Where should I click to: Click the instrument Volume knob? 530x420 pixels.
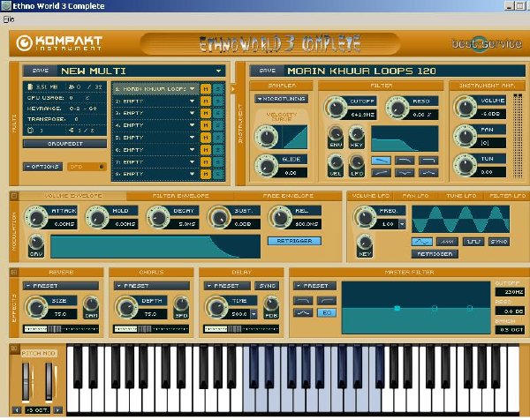click(466, 107)
